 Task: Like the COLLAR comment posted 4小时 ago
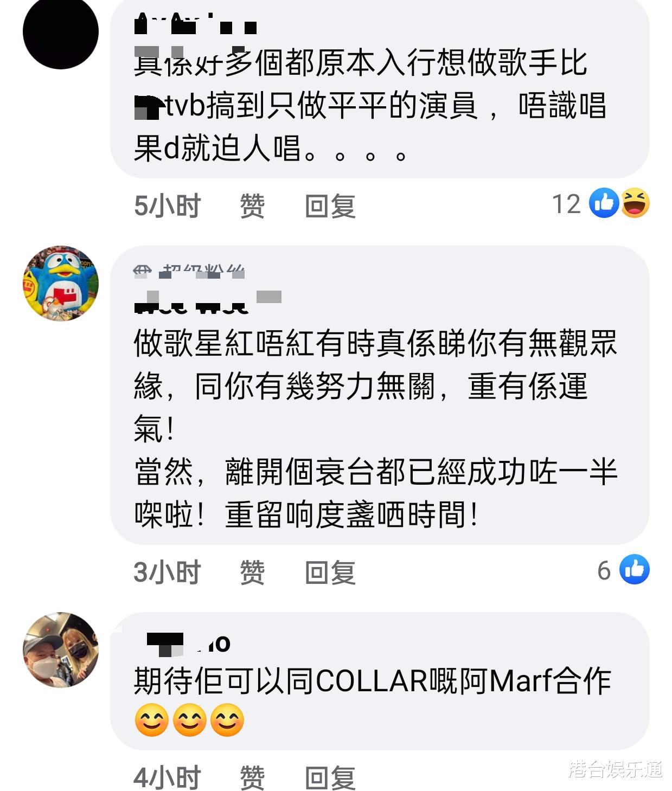[x=252, y=778]
